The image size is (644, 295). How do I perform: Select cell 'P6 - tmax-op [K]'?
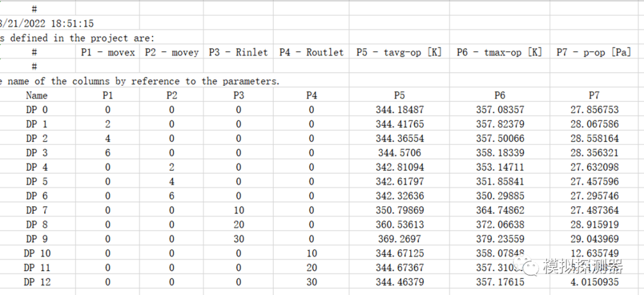tap(500, 52)
